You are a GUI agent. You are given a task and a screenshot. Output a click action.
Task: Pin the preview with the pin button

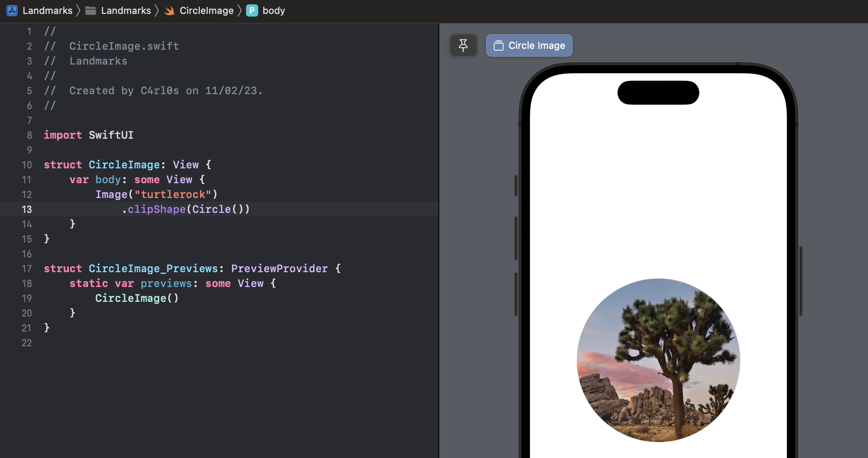[x=463, y=45]
